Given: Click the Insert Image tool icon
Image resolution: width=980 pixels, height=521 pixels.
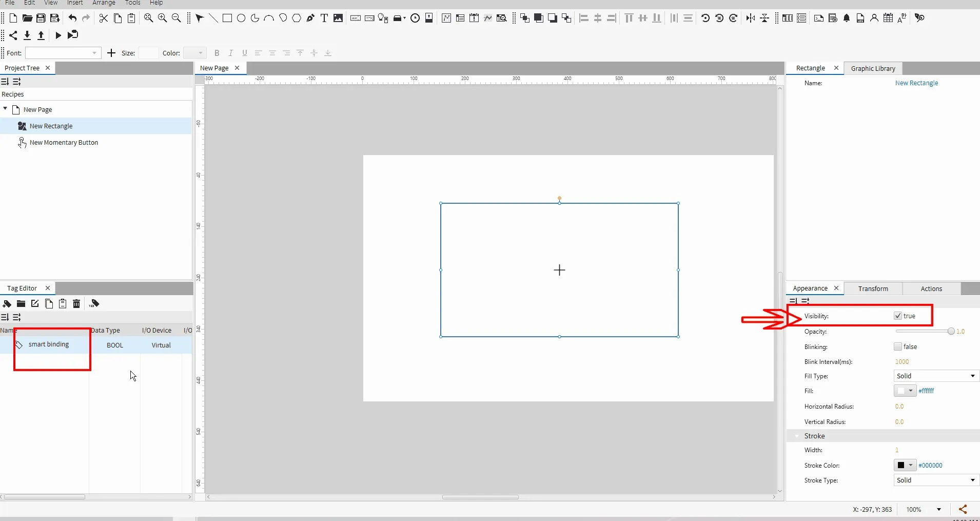Looking at the screenshot, I should click(x=338, y=18).
